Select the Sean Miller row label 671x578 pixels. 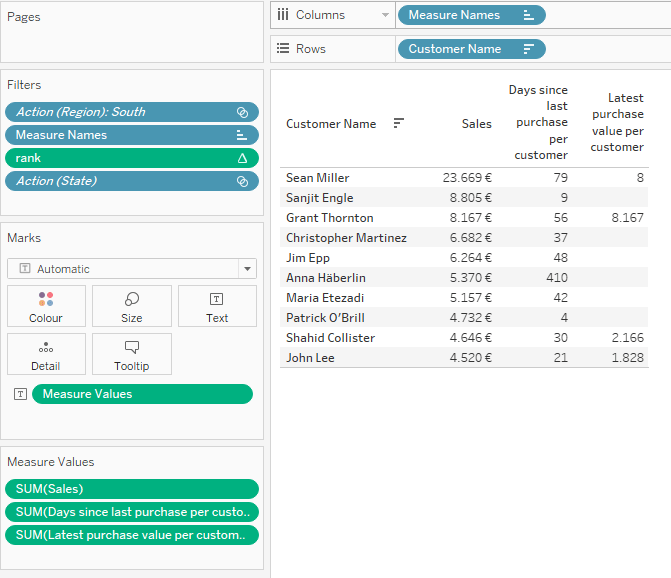pyautogui.click(x=317, y=178)
